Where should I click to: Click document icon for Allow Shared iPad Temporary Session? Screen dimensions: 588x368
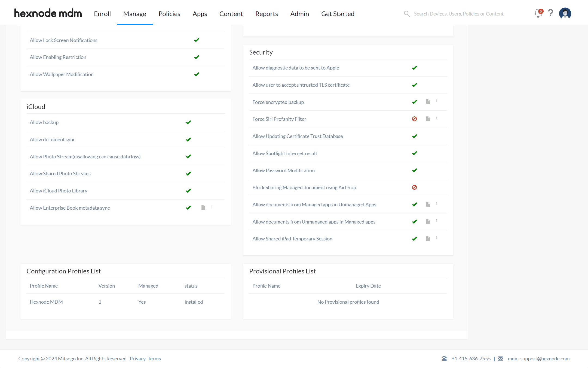(428, 239)
